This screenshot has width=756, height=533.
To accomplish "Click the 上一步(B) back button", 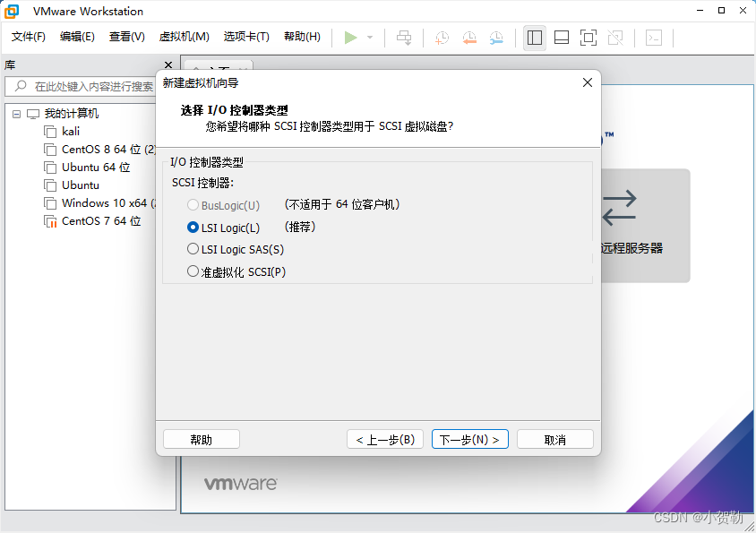I will pyautogui.click(x=385, y=440).
